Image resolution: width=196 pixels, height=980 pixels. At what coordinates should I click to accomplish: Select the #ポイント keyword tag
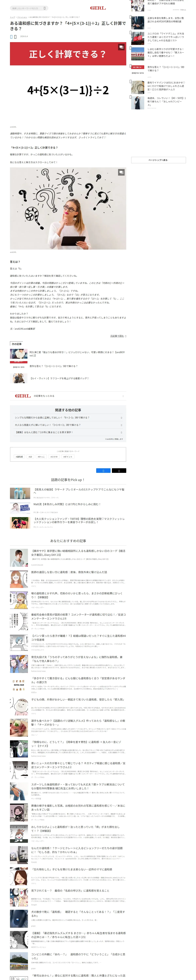68,457
